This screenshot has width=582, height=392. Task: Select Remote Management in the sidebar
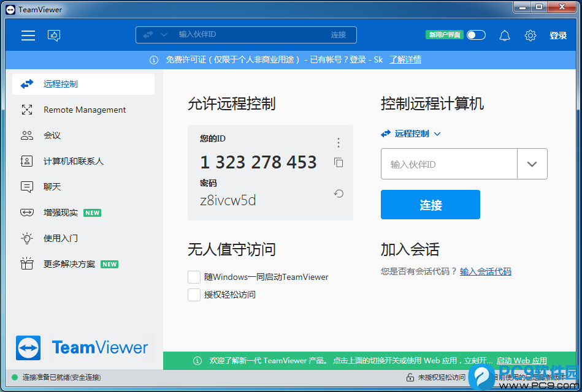click(x=84, y=110)
